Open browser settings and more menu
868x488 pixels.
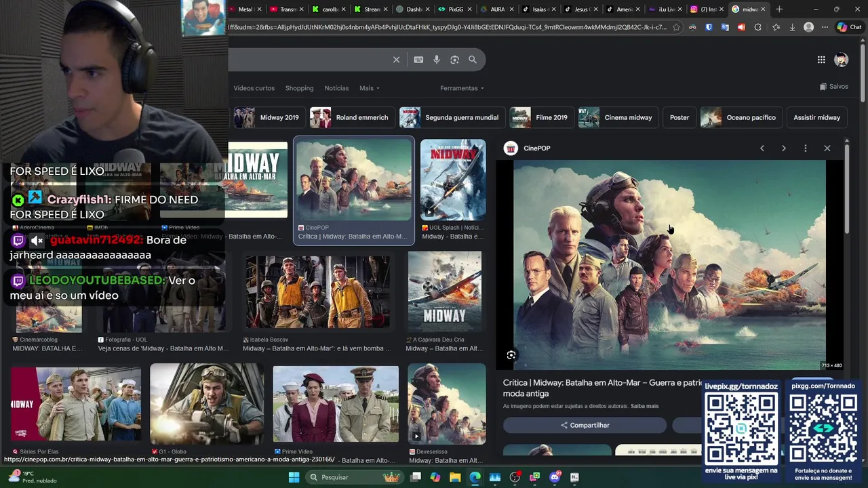(825, 28)
